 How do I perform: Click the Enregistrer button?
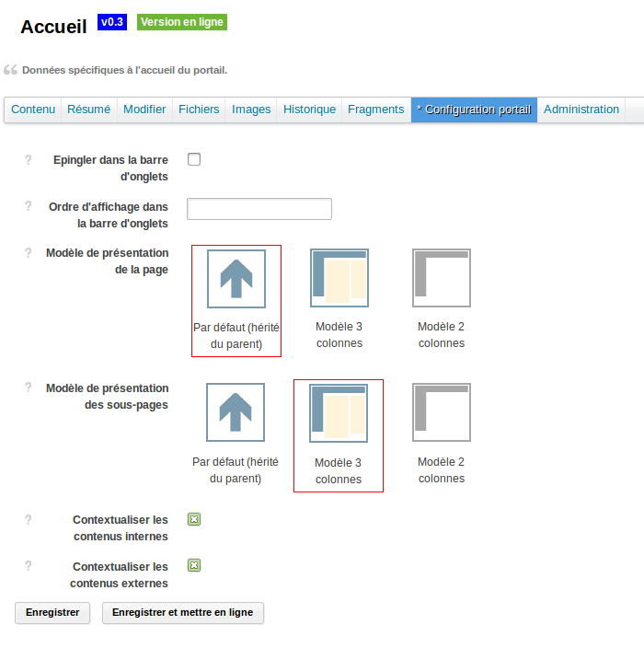[52, 613]
